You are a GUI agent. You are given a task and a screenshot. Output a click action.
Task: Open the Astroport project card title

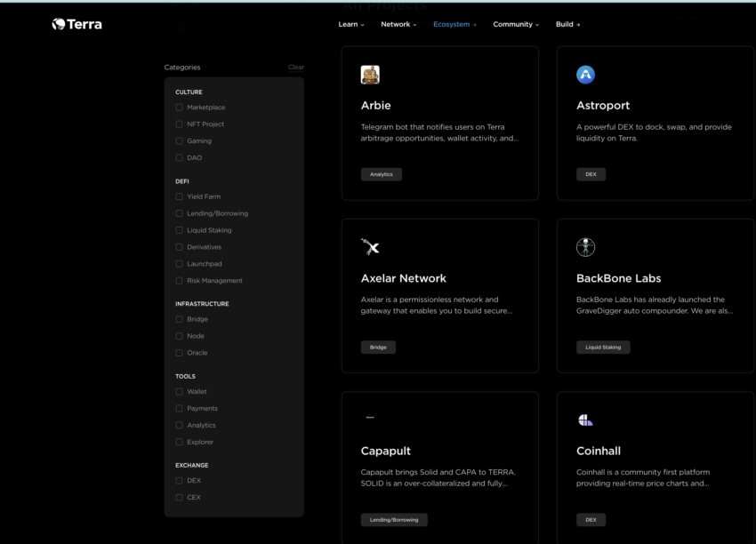603,106
